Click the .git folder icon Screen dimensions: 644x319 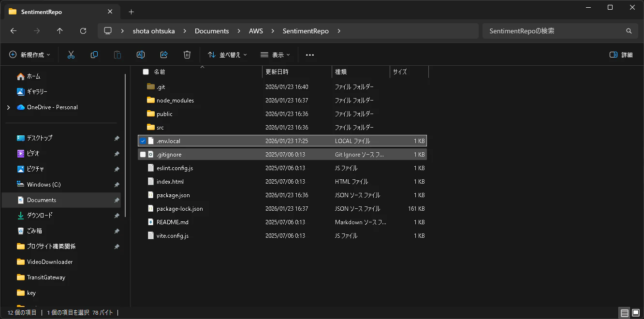click(x=150, y=87)
